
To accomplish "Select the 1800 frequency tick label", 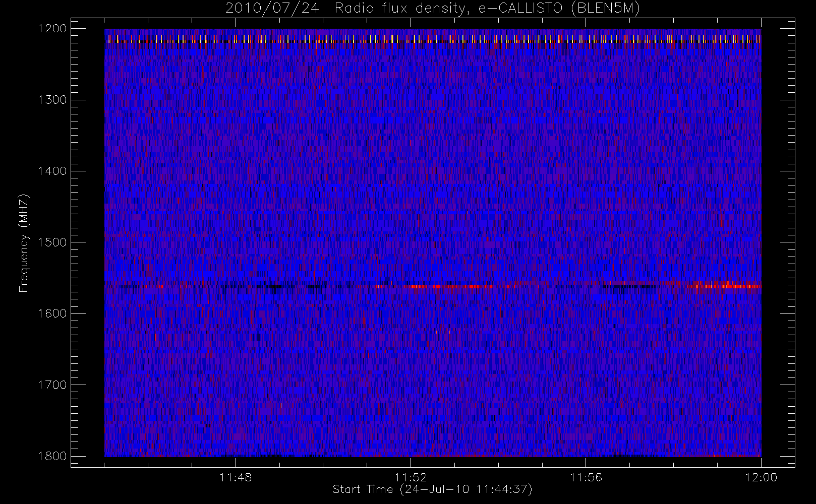I will (x=52, y=456).
